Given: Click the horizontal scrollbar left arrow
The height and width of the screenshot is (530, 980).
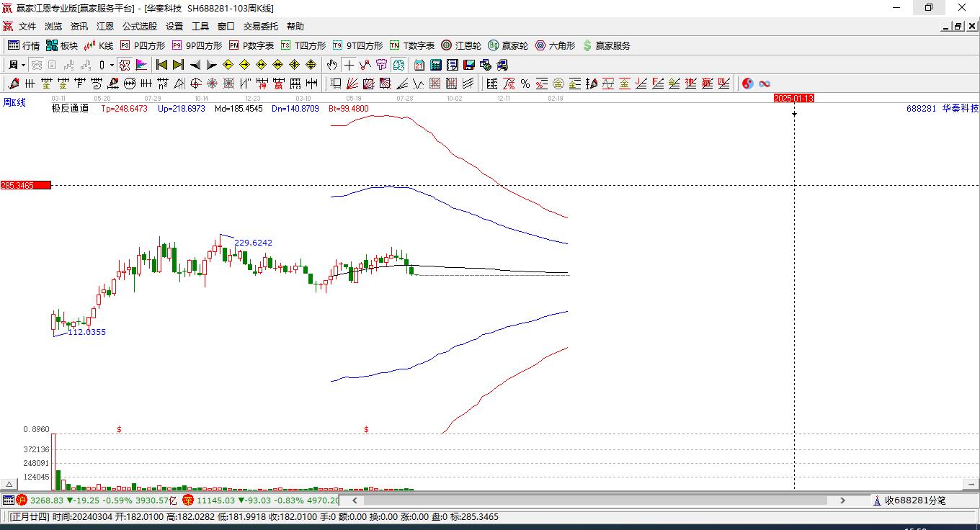Looking at the screenshot, I should pos(355,500).
